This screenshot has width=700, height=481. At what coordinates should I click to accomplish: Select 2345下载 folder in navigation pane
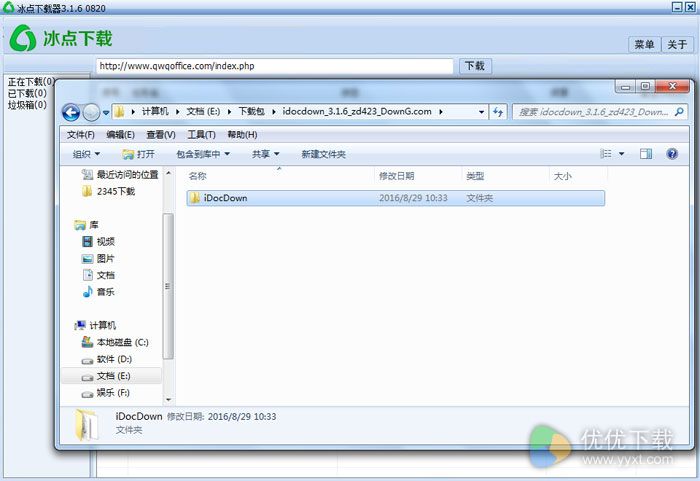point(108,192)
